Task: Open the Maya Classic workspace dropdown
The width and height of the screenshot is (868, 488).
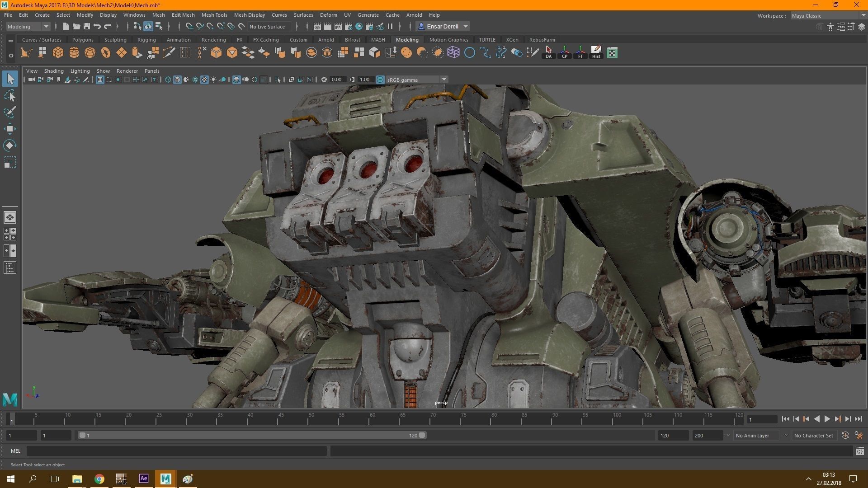Action: click(x=828, y=15)
